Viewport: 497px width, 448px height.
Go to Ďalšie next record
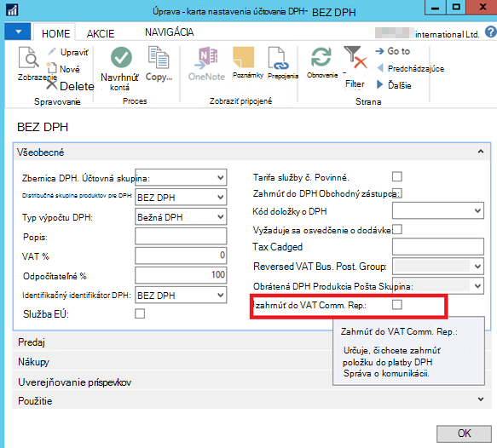tap(379, 84)
